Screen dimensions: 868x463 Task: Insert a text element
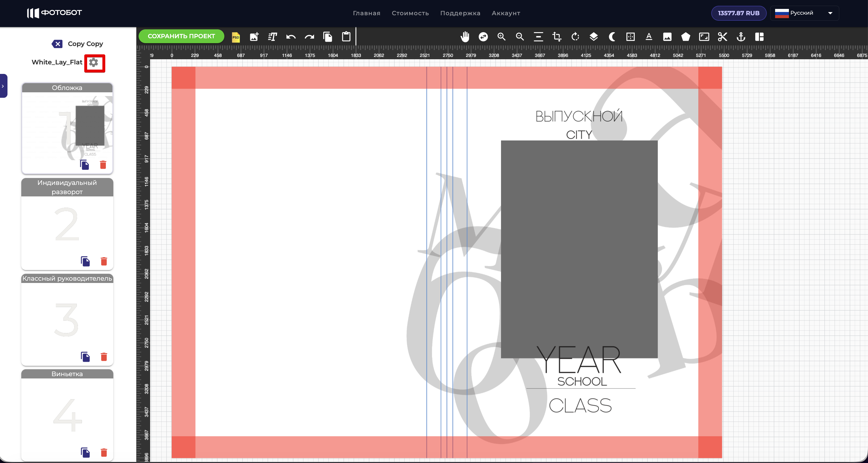[272, 37]
